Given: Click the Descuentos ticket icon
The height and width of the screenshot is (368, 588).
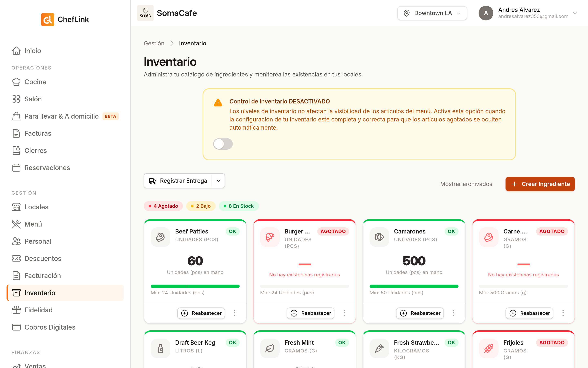Looking at the screenshot, I should tap(16, 258).
